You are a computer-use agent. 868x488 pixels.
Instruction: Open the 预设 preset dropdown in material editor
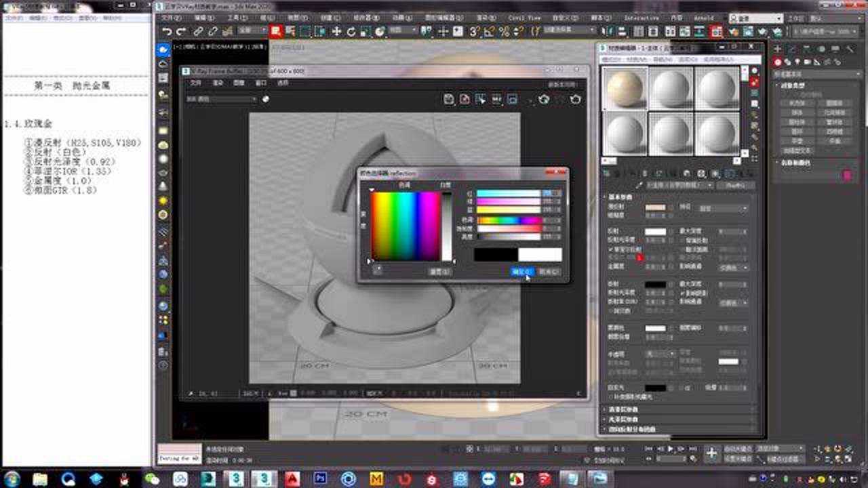pos(724,209)
